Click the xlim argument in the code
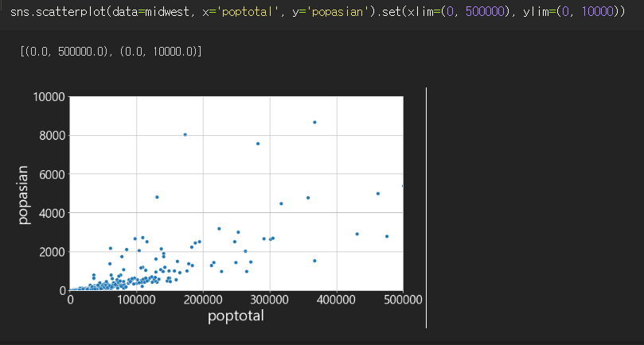644x345 pixels. pos(459,11)
